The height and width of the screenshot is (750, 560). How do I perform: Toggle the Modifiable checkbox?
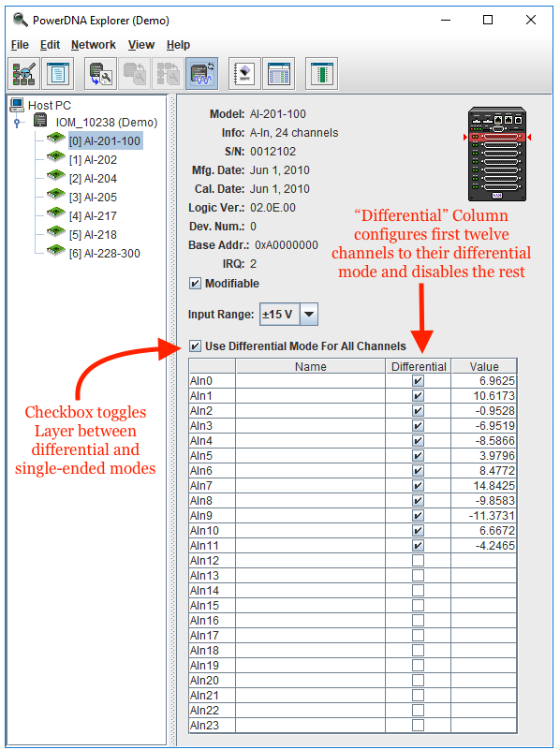tap(195, 283)
